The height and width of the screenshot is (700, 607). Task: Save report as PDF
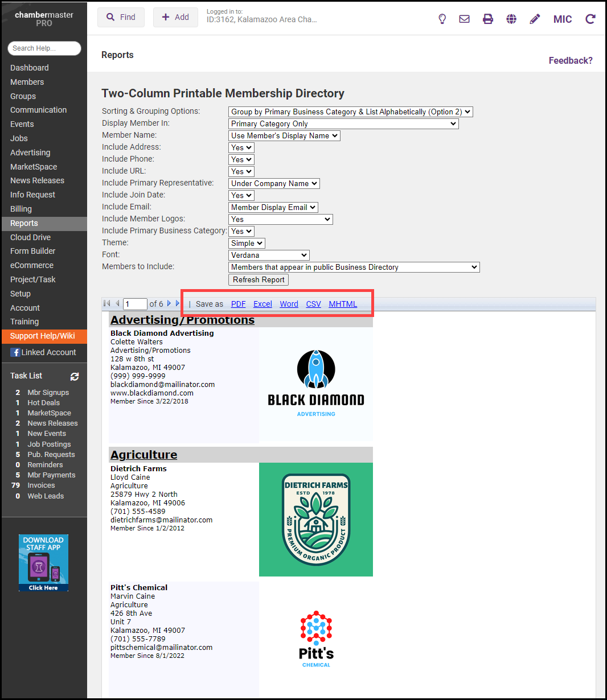click(238, 304)
